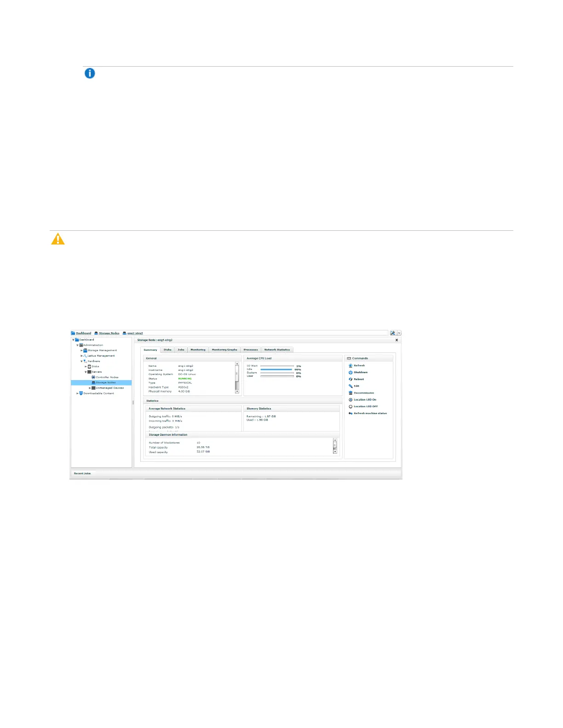Click the Edit pencil icon

350,386
